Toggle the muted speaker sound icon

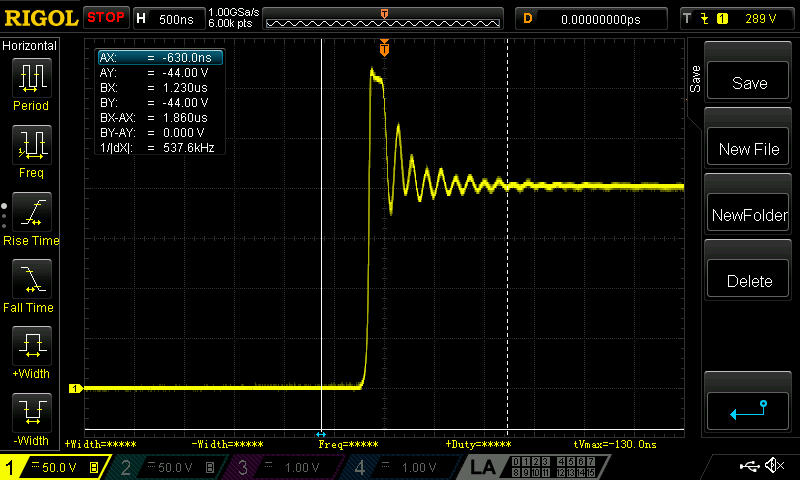click(x=774, y=466)
